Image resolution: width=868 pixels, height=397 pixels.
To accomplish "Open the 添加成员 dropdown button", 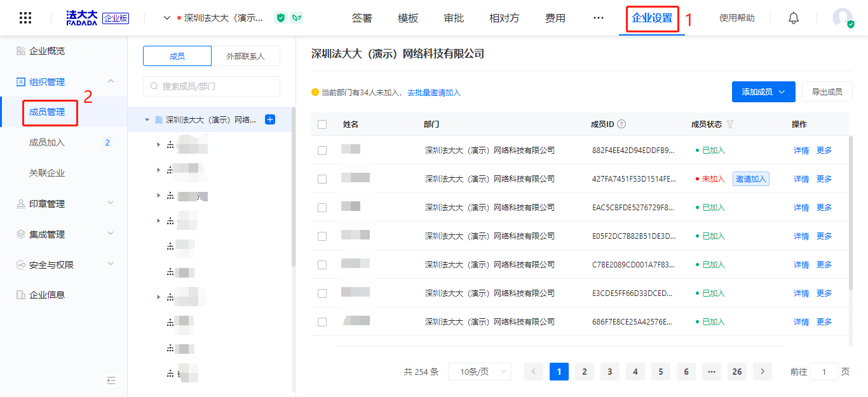I will point(764,91).
